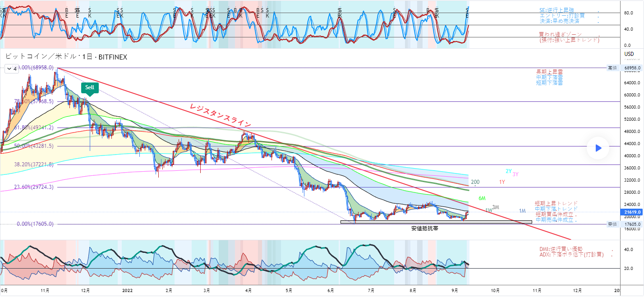Click the green 6M moving average label
The width and height of the screenshot is (644, 297).
[x=482, y=198]
